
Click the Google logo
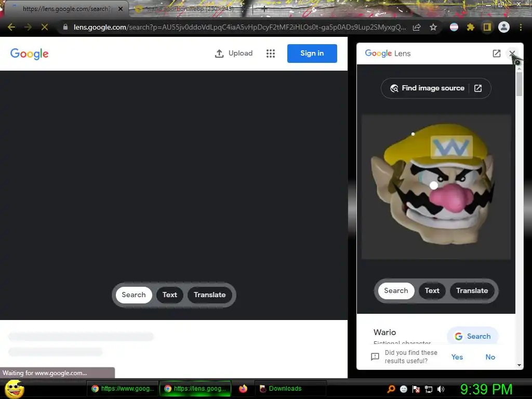click(x=30, y=54)
